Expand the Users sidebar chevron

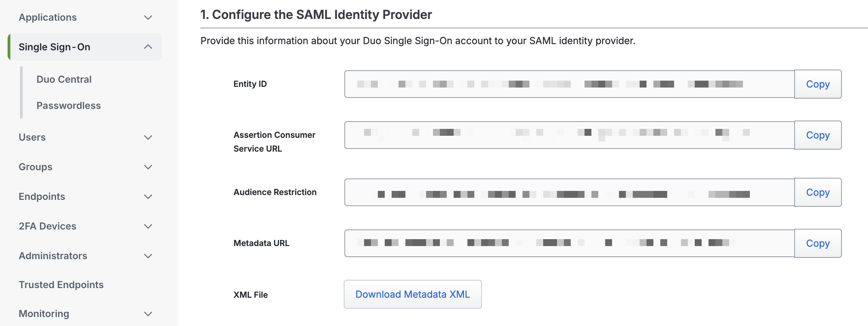(x=148, y=137)
